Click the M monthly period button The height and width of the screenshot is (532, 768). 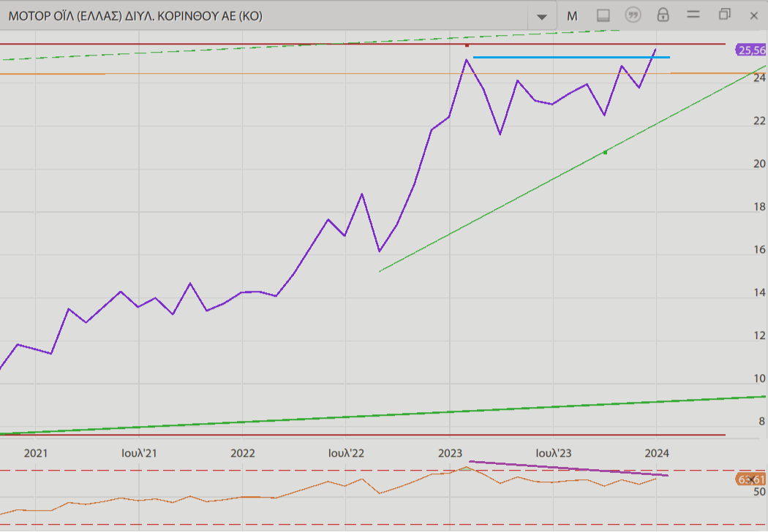coord(572,16)
